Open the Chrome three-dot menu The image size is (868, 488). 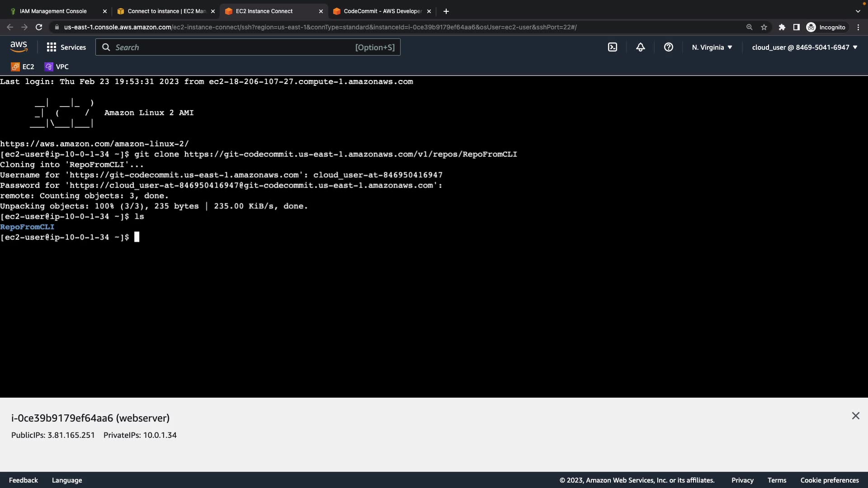coord(858,27)
